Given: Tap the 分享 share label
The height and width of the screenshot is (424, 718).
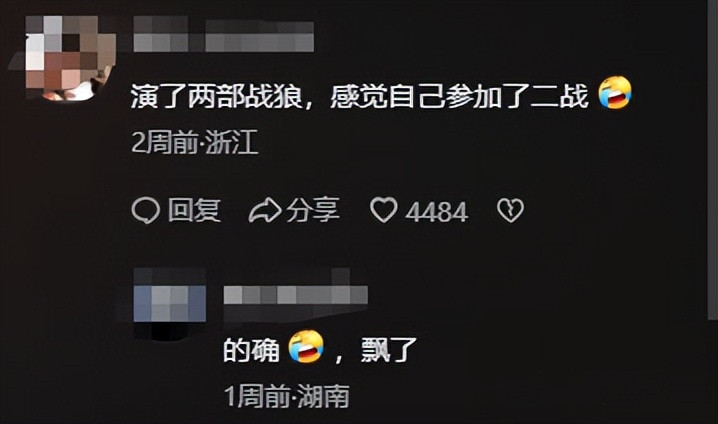Looking at the screenshot, I should point(313,211).
